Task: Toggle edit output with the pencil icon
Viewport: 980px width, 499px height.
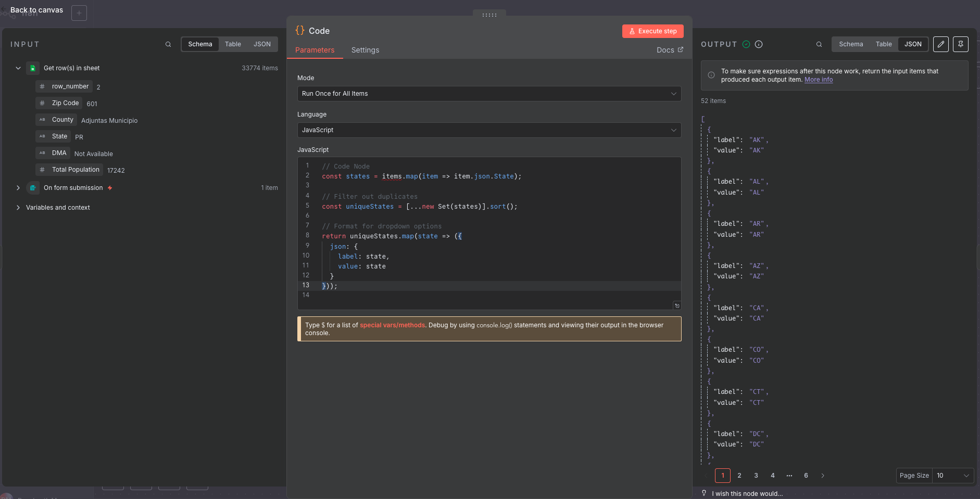Action: click(941, 44)
